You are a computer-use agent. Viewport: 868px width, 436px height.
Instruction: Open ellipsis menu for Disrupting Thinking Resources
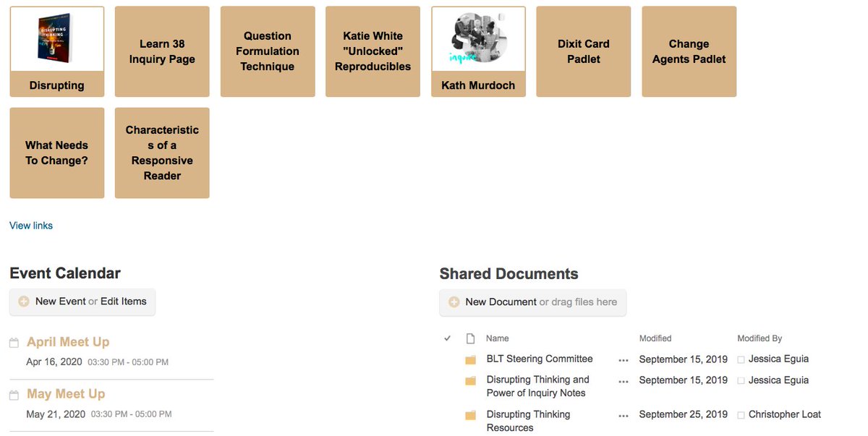tap(624, 416)
